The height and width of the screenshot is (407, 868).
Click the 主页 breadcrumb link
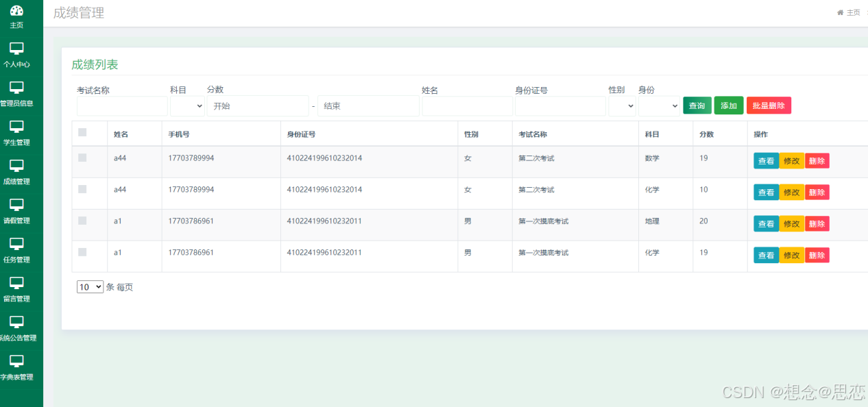coord(853,12)
